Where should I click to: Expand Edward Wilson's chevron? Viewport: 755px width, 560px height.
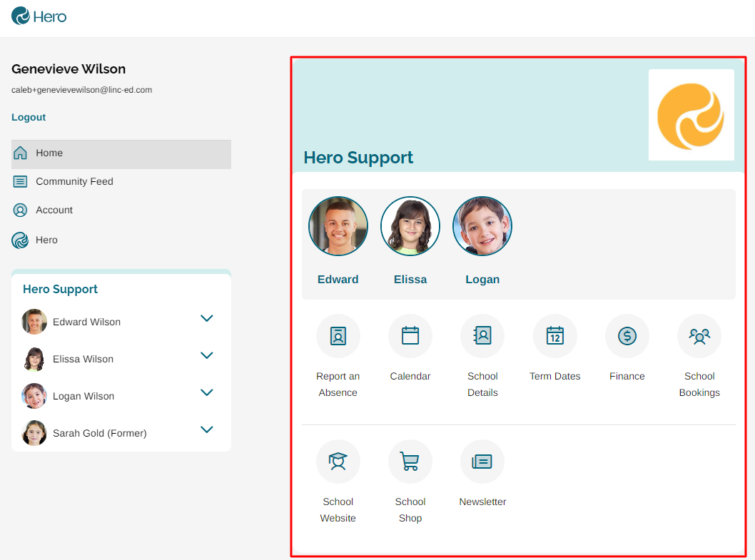(x=206, y=318)
